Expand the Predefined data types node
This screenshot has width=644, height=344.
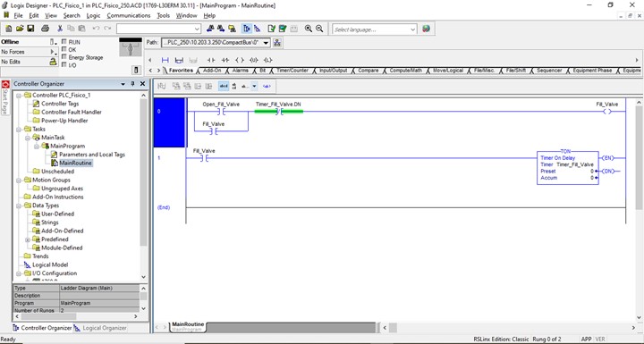(x=28, y=239)
